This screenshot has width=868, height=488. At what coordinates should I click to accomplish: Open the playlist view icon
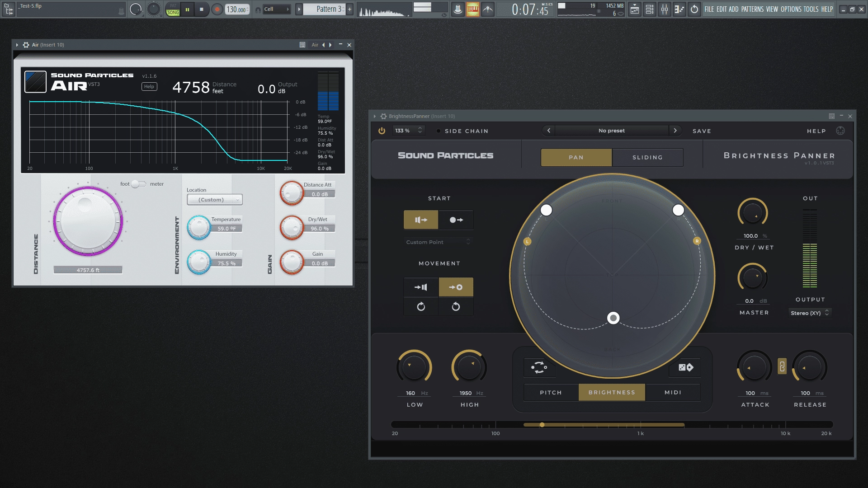click(x=635, y=9)
